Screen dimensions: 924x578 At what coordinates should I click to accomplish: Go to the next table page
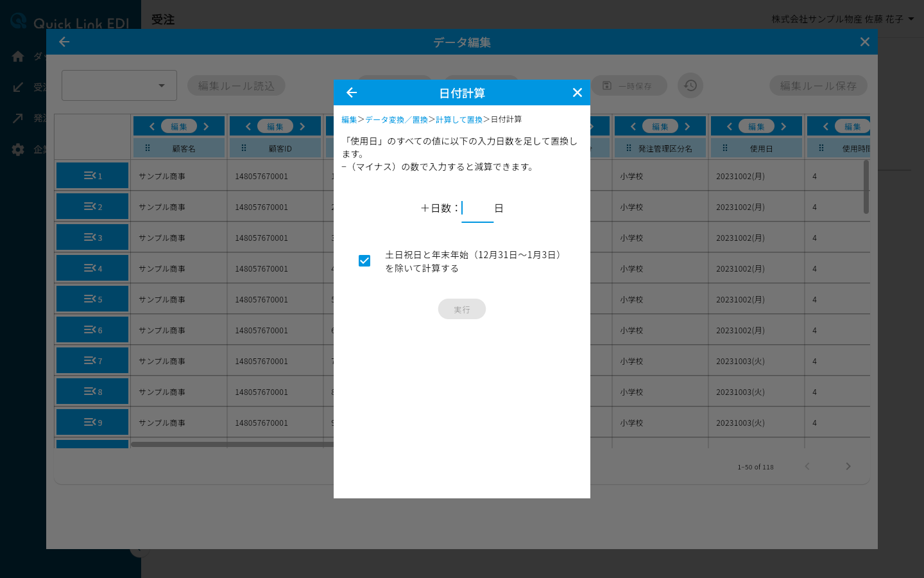point(848,466)
